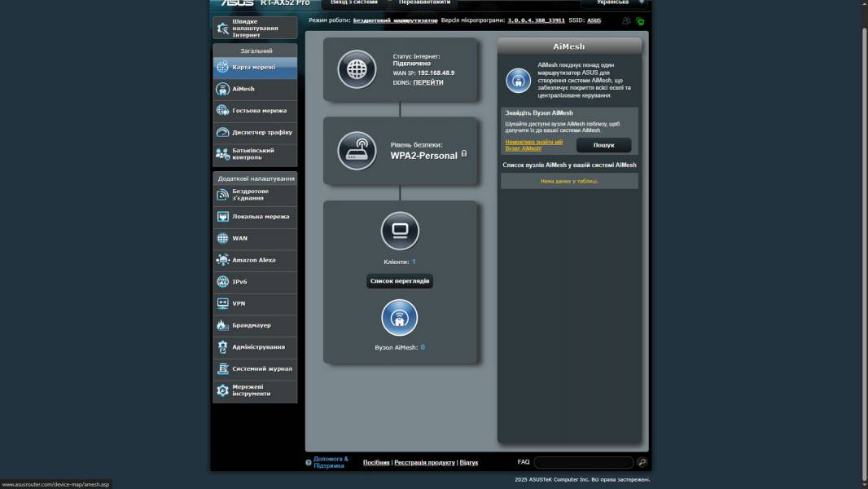Go to the Брандмауер settings page
Viewport: 868px width, 489px height.
255,325
